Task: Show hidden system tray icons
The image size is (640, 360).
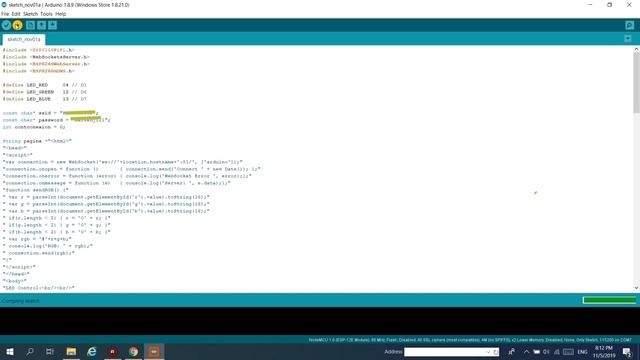Action: 526,352
